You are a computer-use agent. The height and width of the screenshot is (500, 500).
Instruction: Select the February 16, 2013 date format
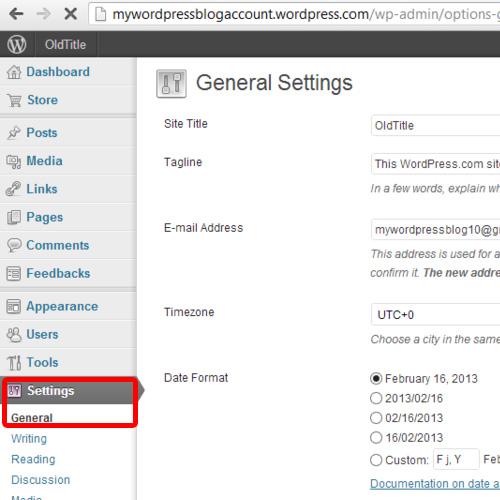pyautogui.click(x=376, y=379)
